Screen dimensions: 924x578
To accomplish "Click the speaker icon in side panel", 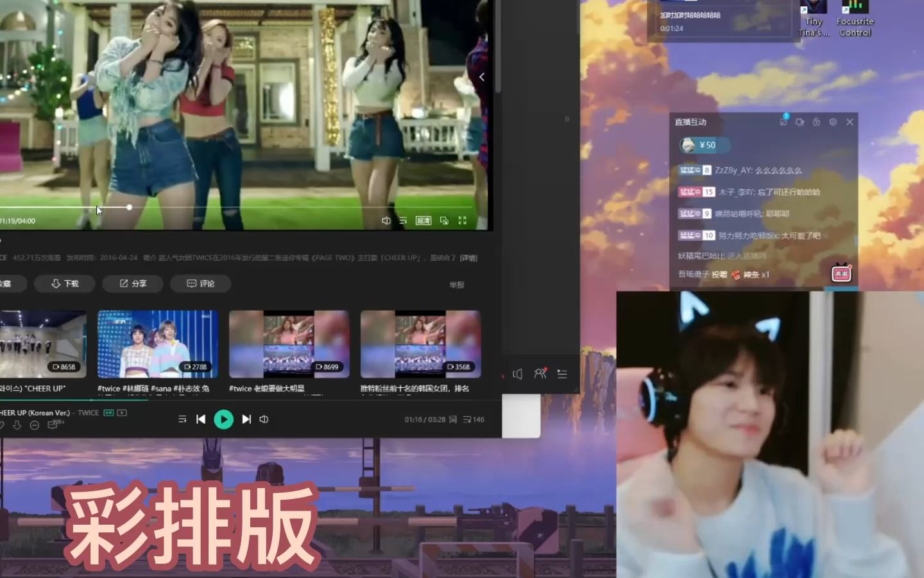I will click(x=518, y=374).
